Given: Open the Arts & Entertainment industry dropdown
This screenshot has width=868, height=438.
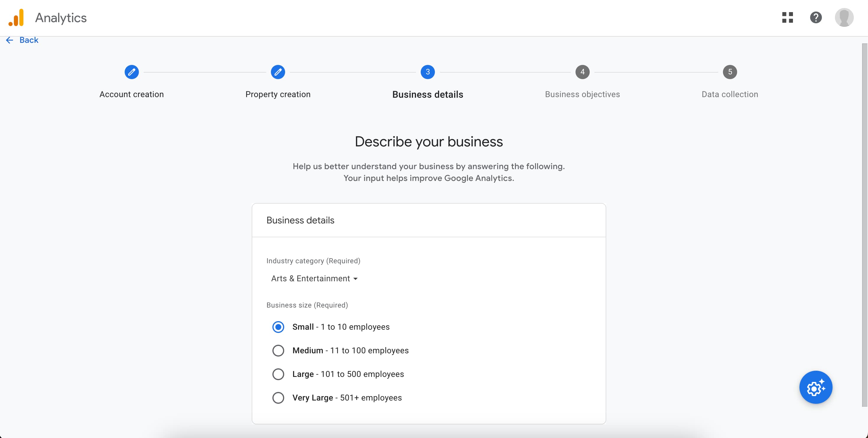Looking at the screenshot, I should 310,278.
